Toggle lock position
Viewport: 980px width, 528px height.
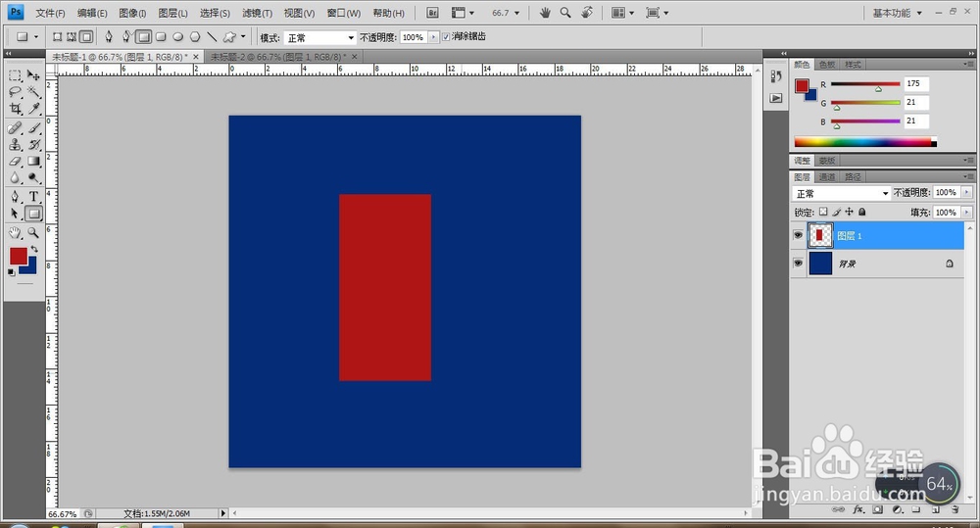pyautogui.click(x=849, y=212)
